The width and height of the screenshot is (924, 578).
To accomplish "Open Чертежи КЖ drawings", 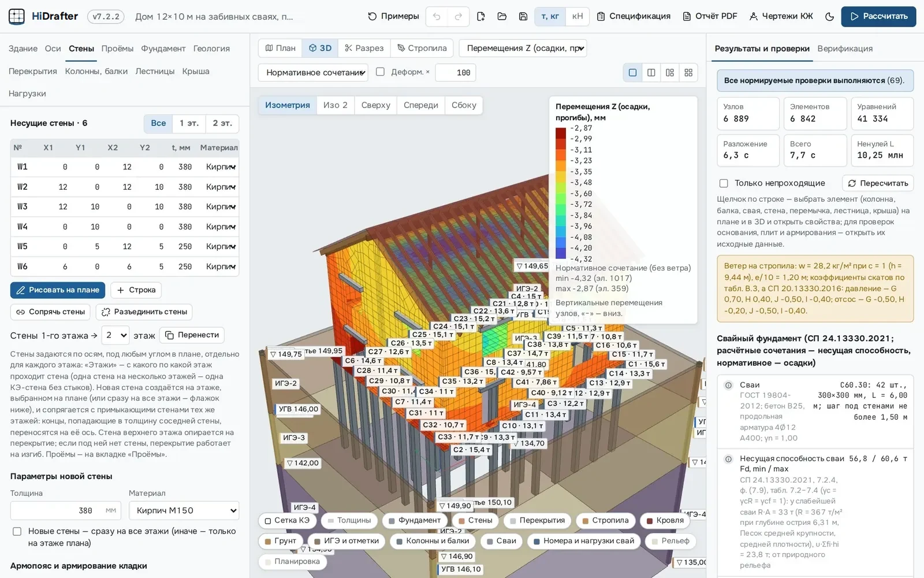I will [781, 16].
